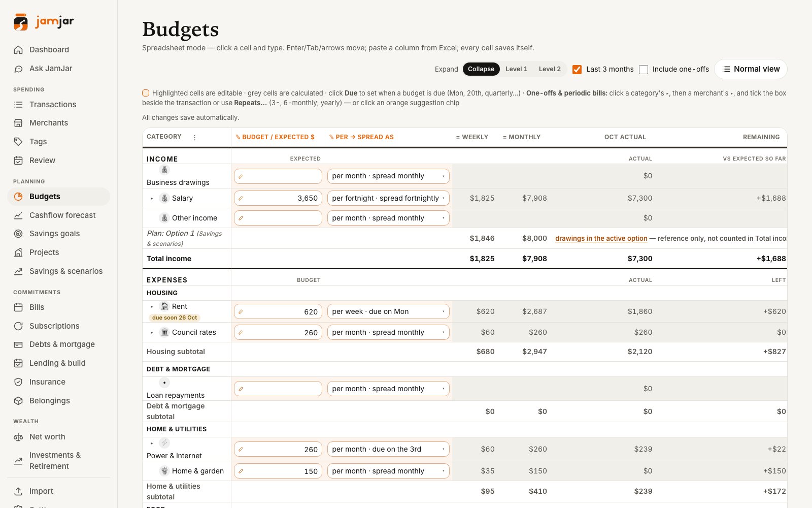Click the Insurance shield icon
This screenshot has width=812, height=508.
coord(18,382)
